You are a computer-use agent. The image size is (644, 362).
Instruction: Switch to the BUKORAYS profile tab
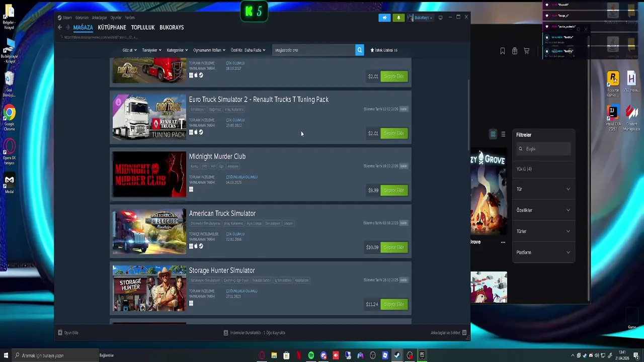172,28
